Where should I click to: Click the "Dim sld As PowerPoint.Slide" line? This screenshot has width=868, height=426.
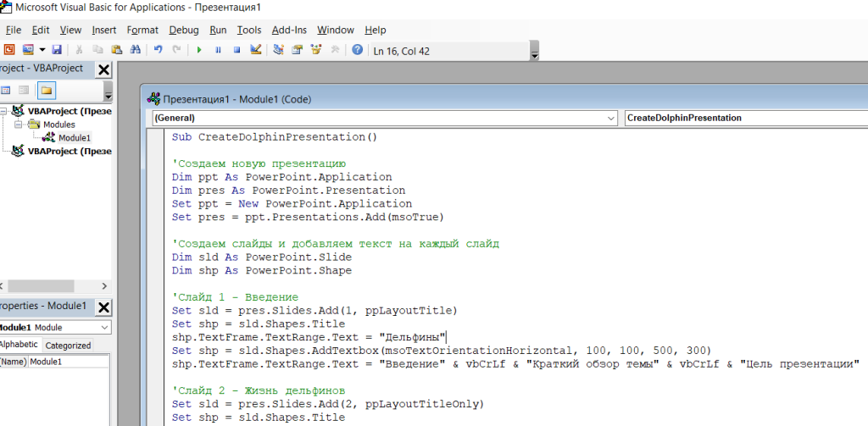tap(262, 257)
